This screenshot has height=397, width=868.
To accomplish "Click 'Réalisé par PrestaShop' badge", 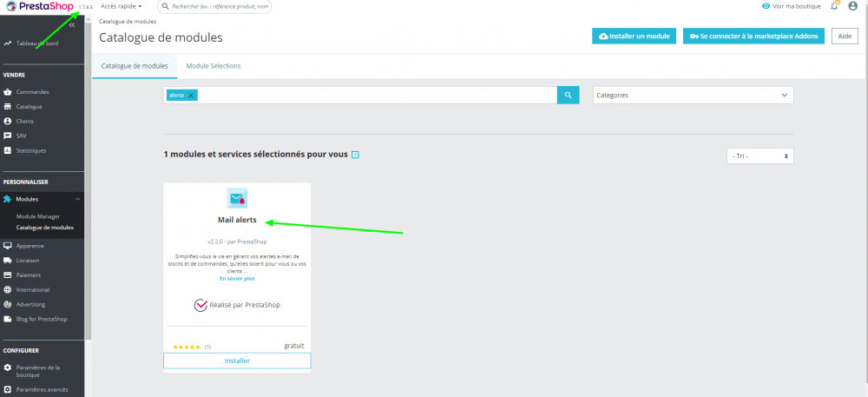I will 237,305.
